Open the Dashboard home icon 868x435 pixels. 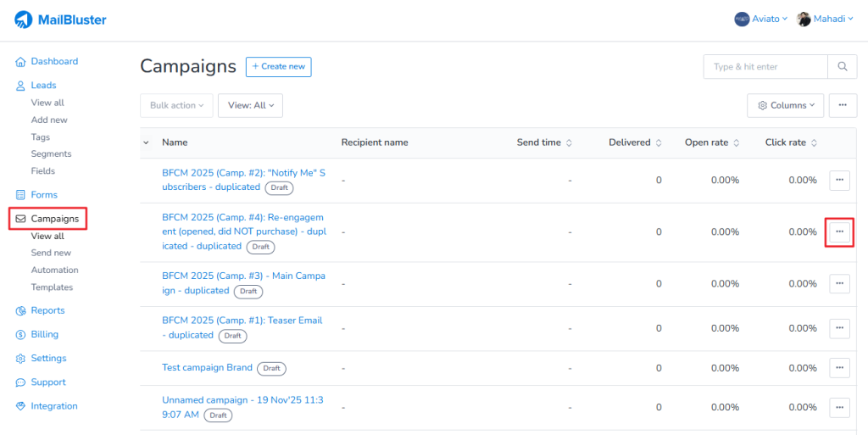point(20,61)
